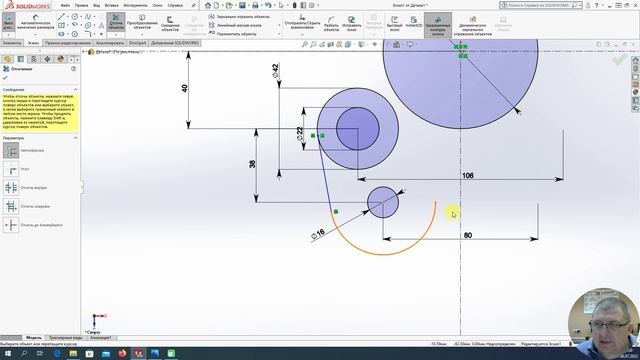Click the Home icon in quick toolbar

tap(208, 5)
